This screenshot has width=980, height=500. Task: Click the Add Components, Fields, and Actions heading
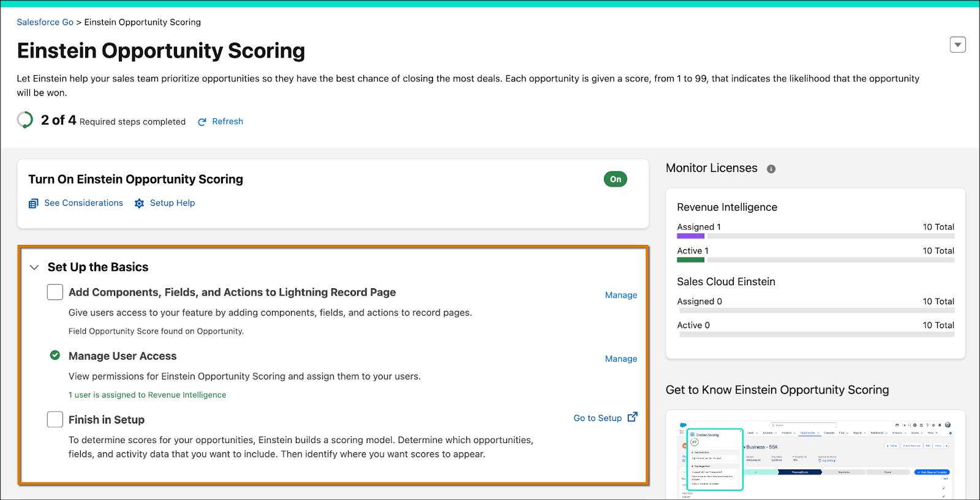click(232, 292)
